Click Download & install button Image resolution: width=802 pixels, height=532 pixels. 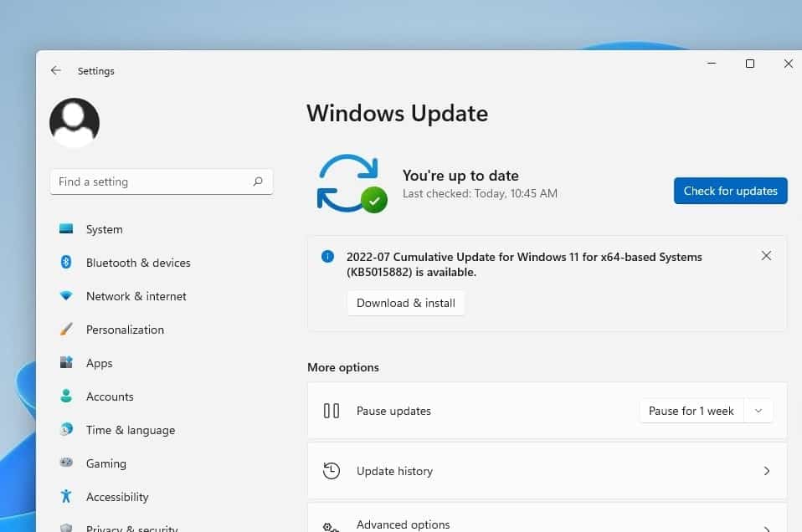click(x=406, y=303)
